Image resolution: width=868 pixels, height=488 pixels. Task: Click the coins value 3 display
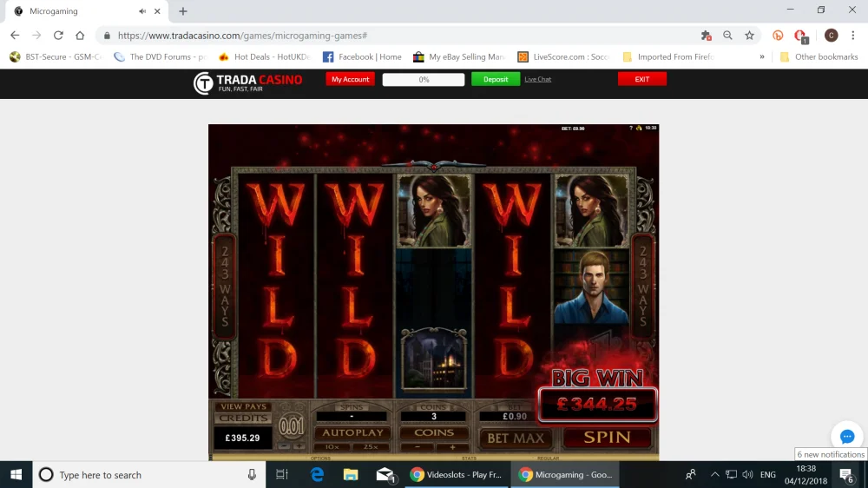[x=433, y=417]
